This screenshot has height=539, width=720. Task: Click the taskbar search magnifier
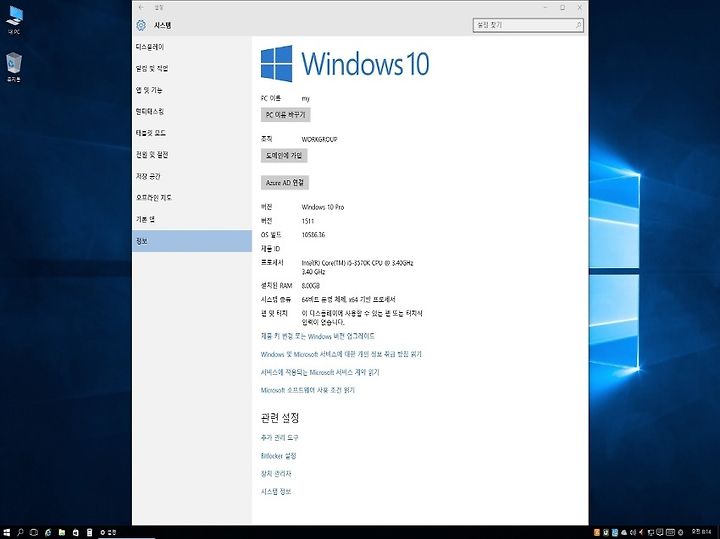pos(20,533)
